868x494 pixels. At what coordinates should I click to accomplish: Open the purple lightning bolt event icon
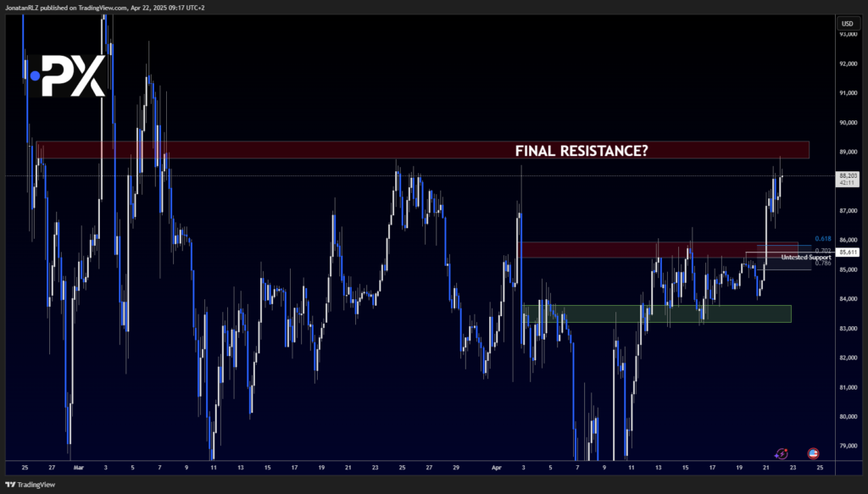pos(782,453)
